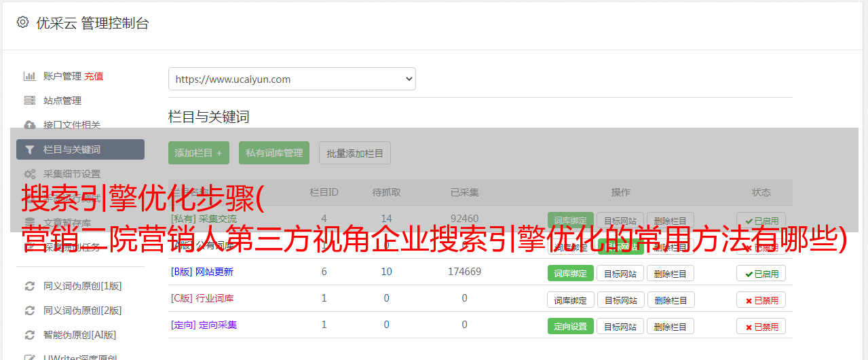The image size is (868, 360).
Task: Click the red 充值 recharge link
Action: pos(94,76)
